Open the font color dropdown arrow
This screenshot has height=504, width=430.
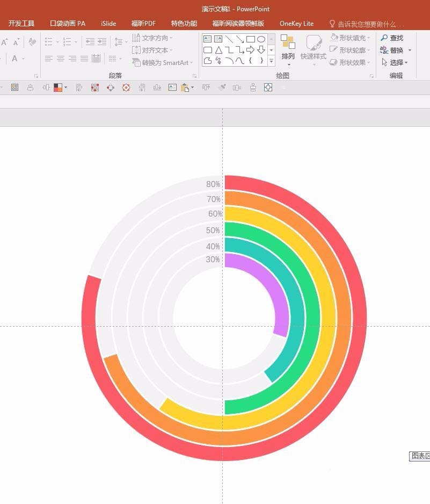24,59
